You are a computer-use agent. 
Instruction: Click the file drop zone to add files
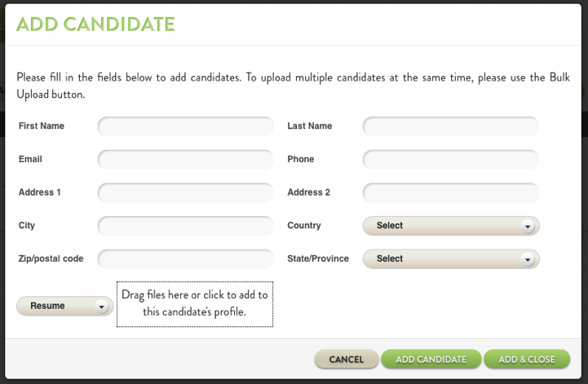point(195,303)
